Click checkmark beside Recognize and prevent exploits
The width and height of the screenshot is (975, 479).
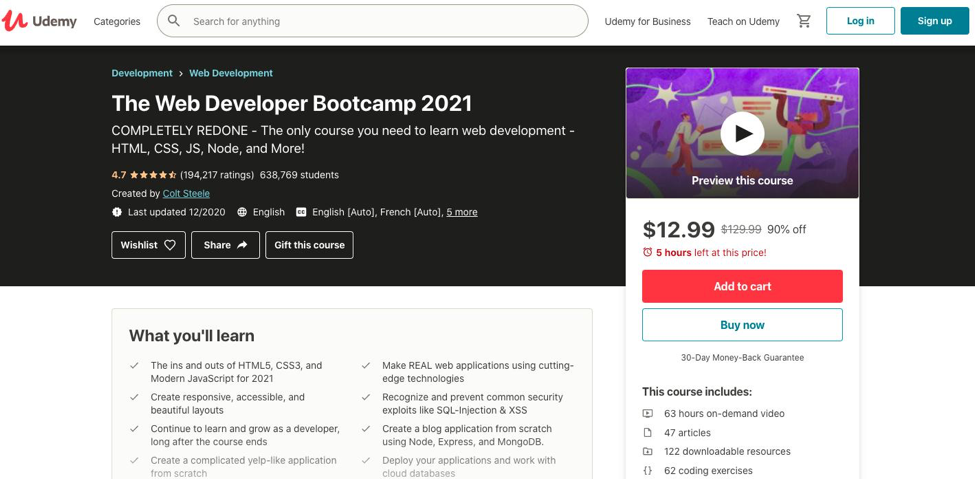pyautogui.click(x=366, y=397)
